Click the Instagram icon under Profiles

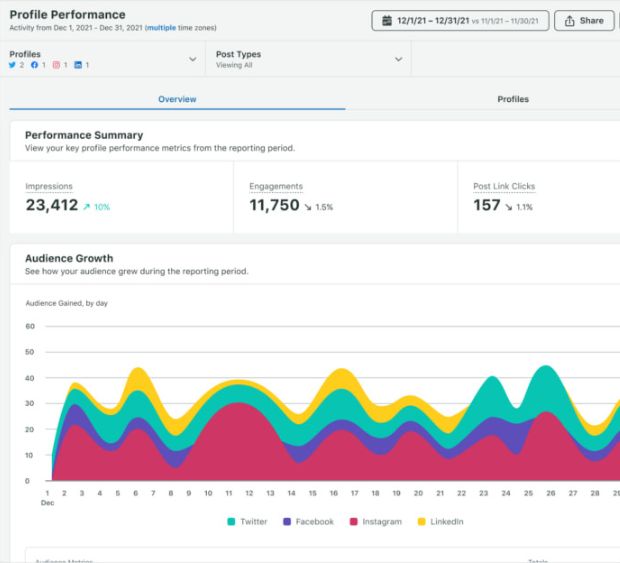pos(54,65)
